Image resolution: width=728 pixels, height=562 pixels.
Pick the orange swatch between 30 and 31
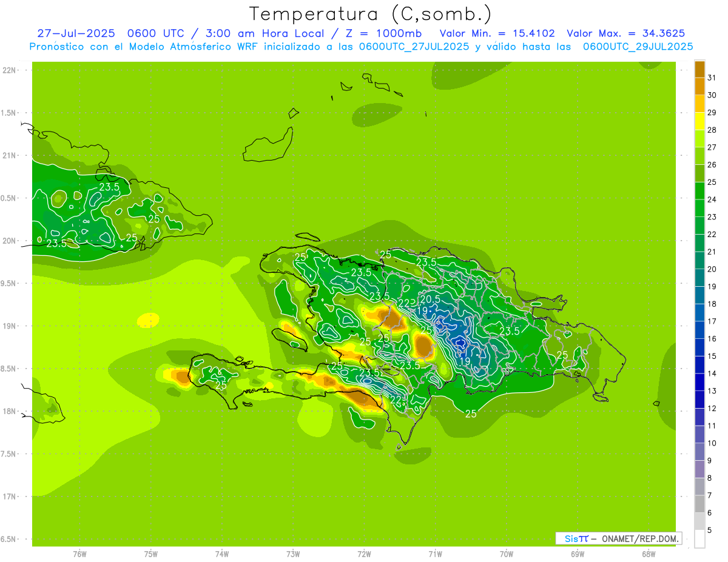[699, 86]
